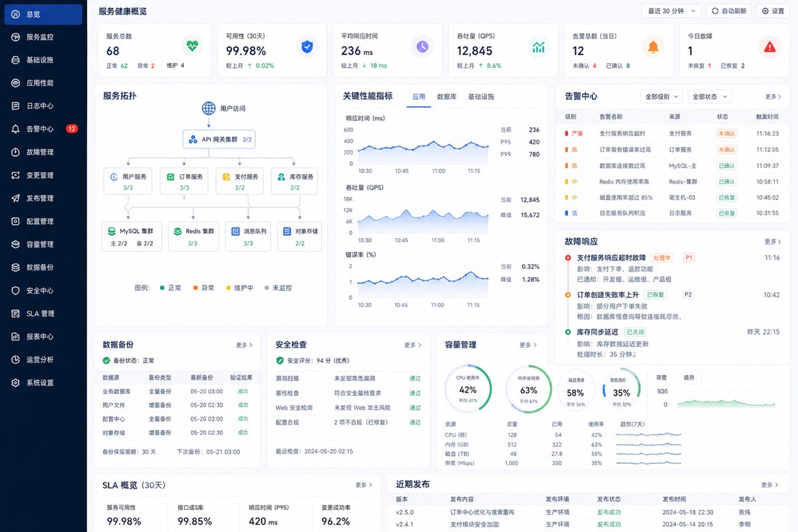Screen dimensions: 798x532
Task: Click the 告警中心 bell icon in sidebar
Action: [15, 129]
